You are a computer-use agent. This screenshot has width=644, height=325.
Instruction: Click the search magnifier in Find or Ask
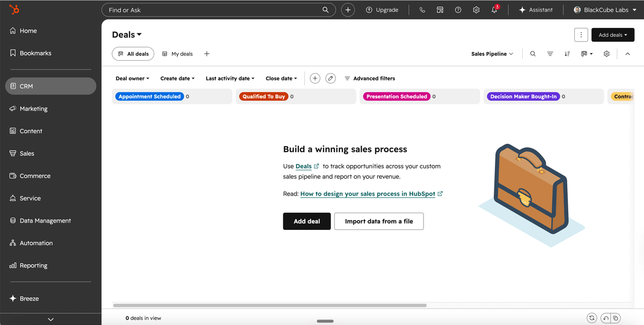(326, 10)
